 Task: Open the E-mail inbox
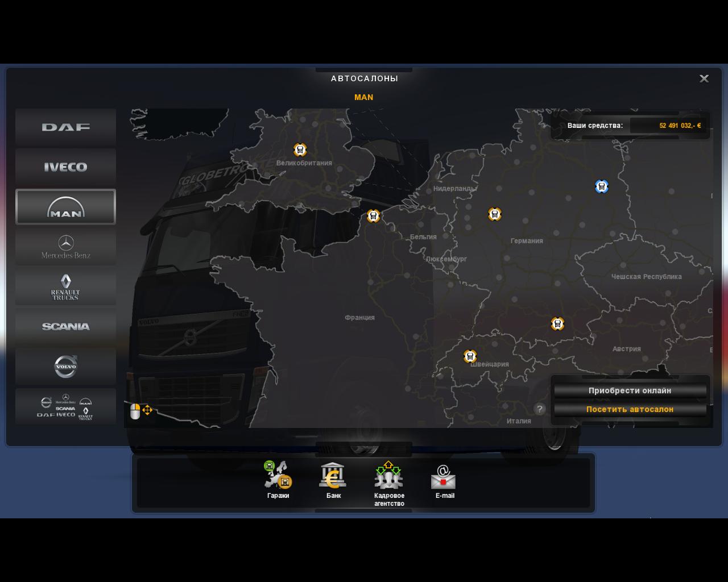click(444, 477)
